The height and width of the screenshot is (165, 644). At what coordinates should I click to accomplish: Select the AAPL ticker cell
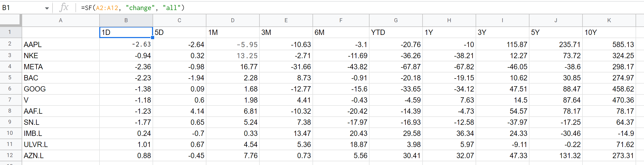point(61,44)
